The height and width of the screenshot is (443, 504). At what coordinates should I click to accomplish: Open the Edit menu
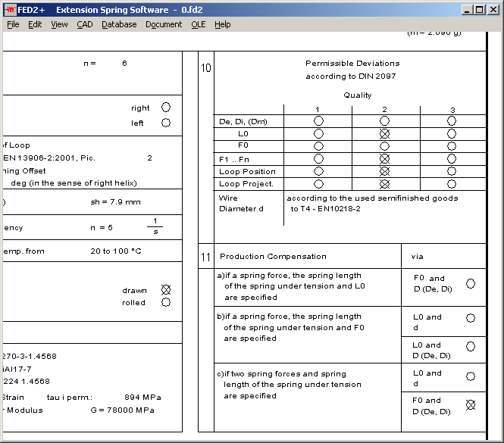pyautogui.click(x=35, y=24)
